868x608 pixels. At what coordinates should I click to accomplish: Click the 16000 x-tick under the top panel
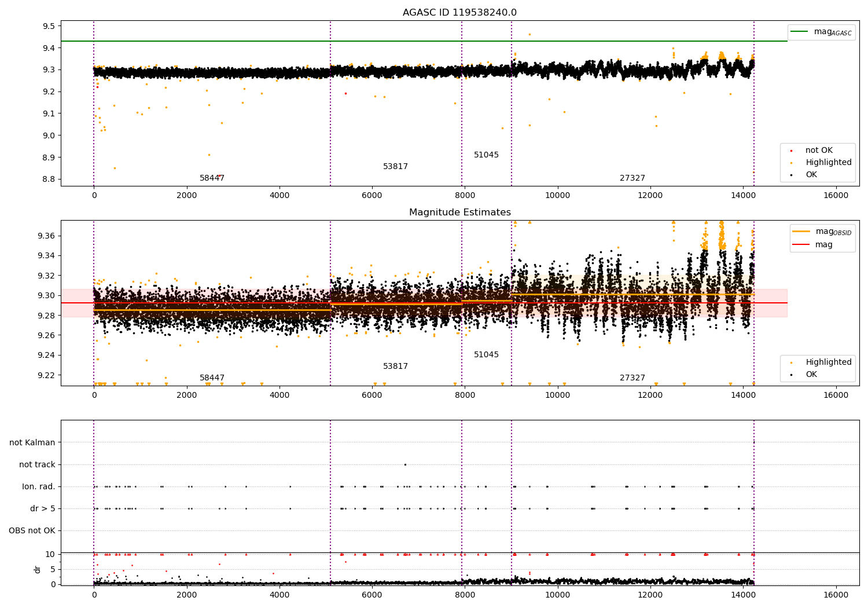tap(836, 196)
